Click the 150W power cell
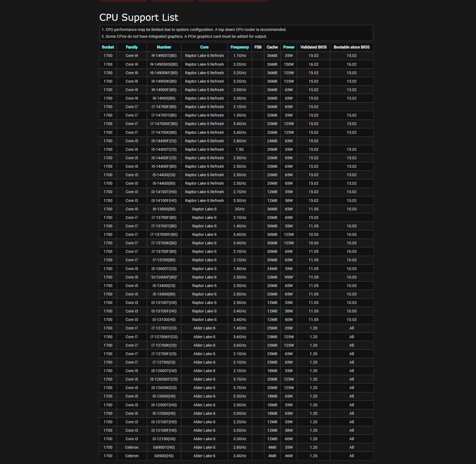The image size is (476, 464). click(289, 64)
